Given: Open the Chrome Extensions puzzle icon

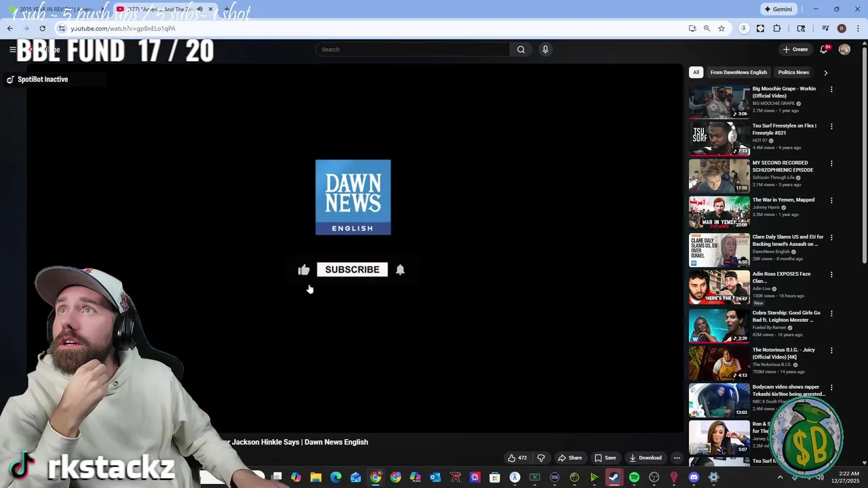Looking at the screenshot, I should click(x=777, y=28).
